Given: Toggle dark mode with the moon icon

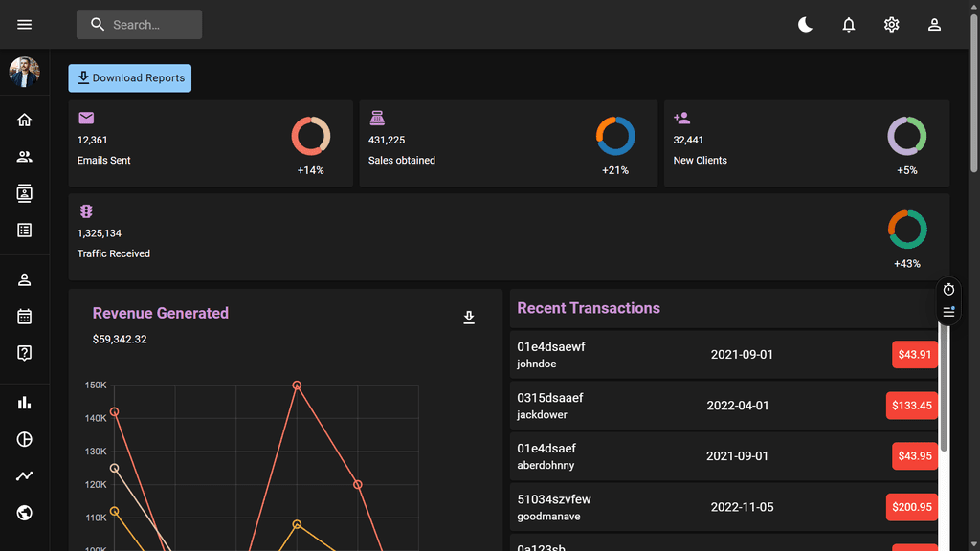Looking at the screenshot, I should coord(806,25).
